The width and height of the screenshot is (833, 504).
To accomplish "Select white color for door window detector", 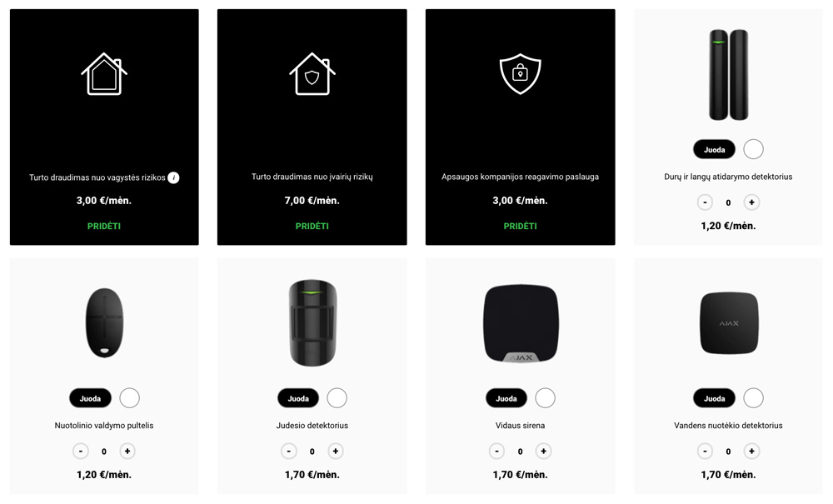I will pyautogui.click(x=753, y=149).
